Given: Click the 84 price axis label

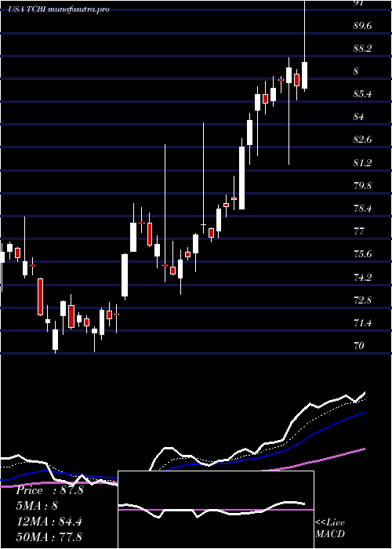Looking at the screenshot, I should tap(359, 117).
